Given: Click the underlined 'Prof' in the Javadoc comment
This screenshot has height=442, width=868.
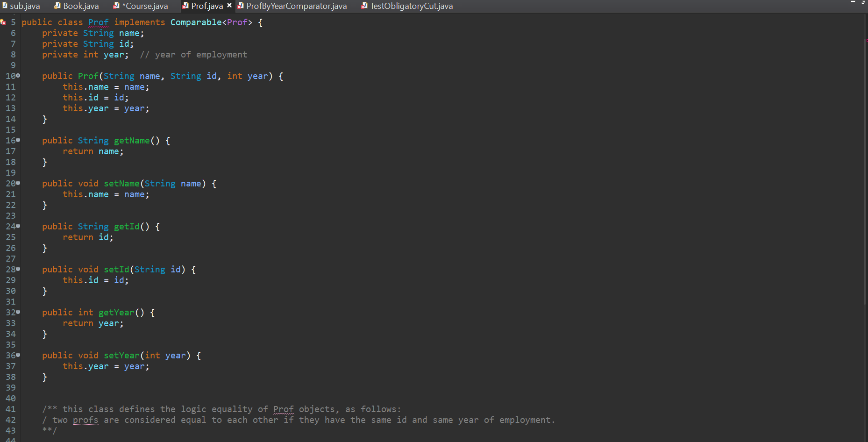Looking at the screenshot, I should pos(283,409).
